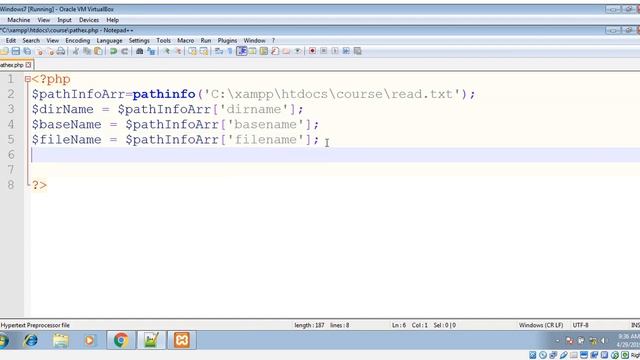This screenshot has width=640, height=360.
Task: Save the file with the Save icon
Action: point(16,51)
